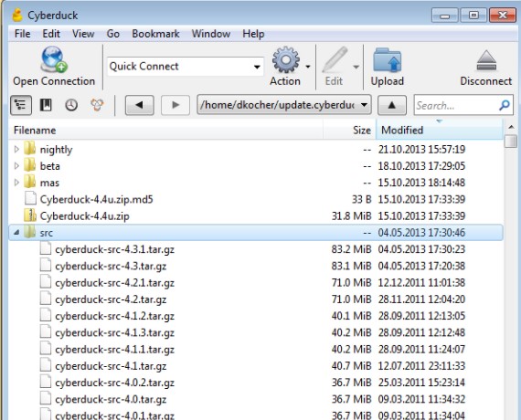Click the date 25.03.2011 15:23:14
Image resolution: width=521 pixels, height=420 pixels.
(421, 383)
